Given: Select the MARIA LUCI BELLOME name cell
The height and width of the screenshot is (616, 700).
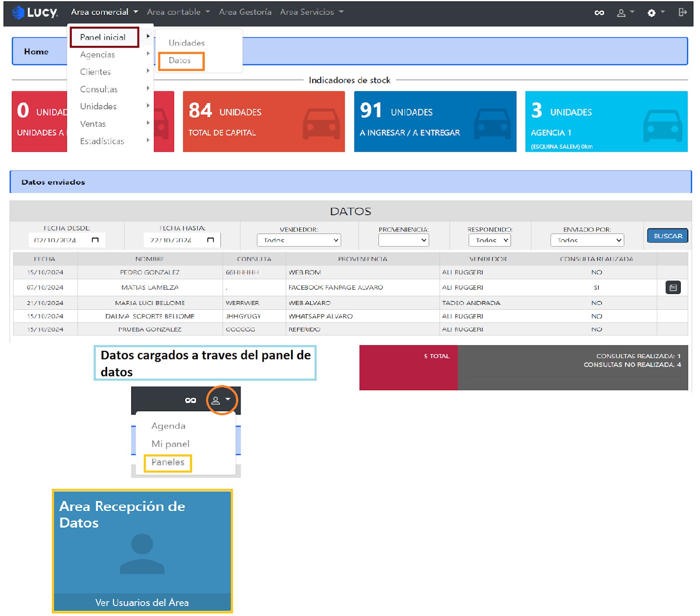Looking at the screenshot, I should [x=150, y=303].
